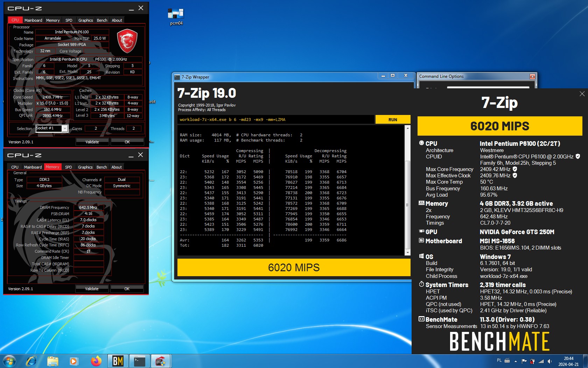Click the Memory module icon in BenchMate results
This screenshot has width=588, height=368.
421,203
